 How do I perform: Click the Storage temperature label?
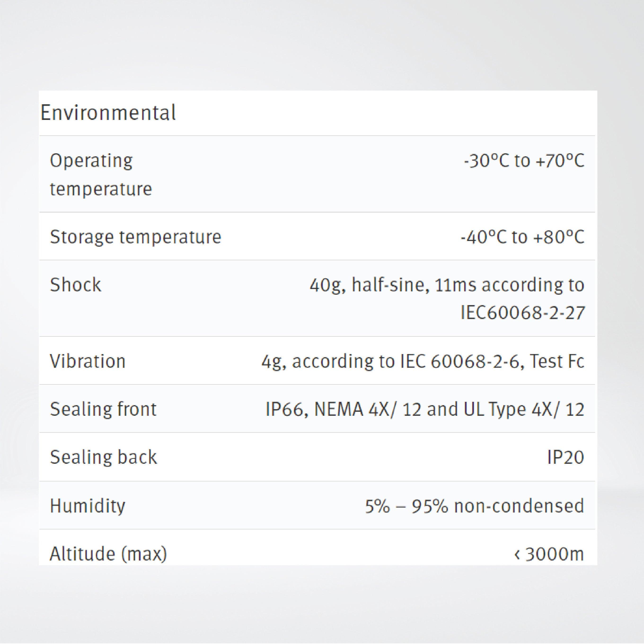coord(135,237)
